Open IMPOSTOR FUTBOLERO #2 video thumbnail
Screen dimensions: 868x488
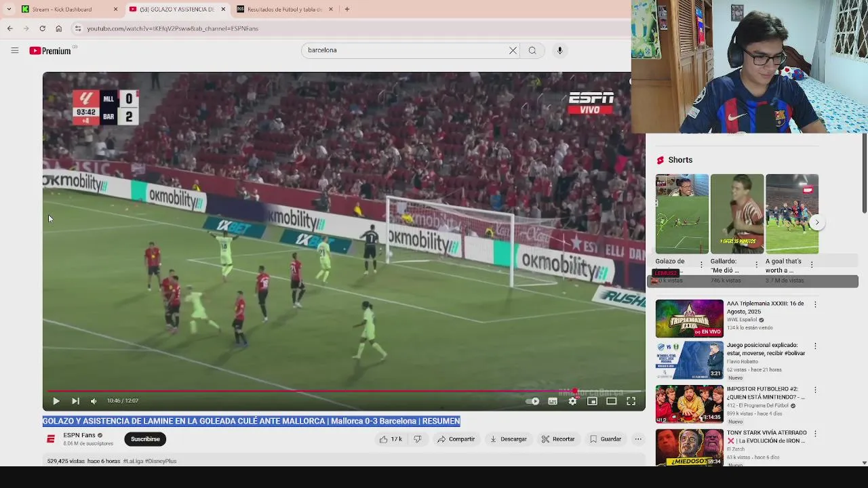689,404
